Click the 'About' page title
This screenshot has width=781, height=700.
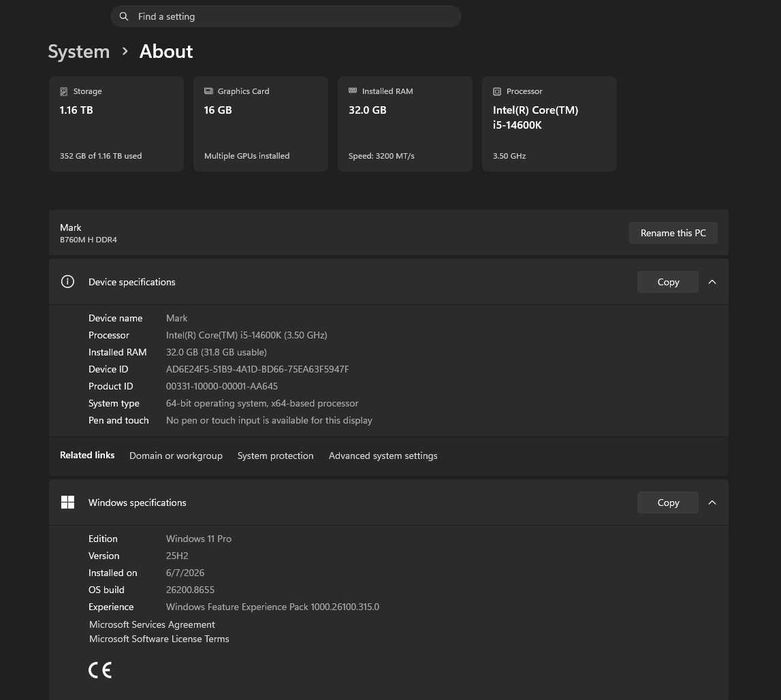coord(166,52)
